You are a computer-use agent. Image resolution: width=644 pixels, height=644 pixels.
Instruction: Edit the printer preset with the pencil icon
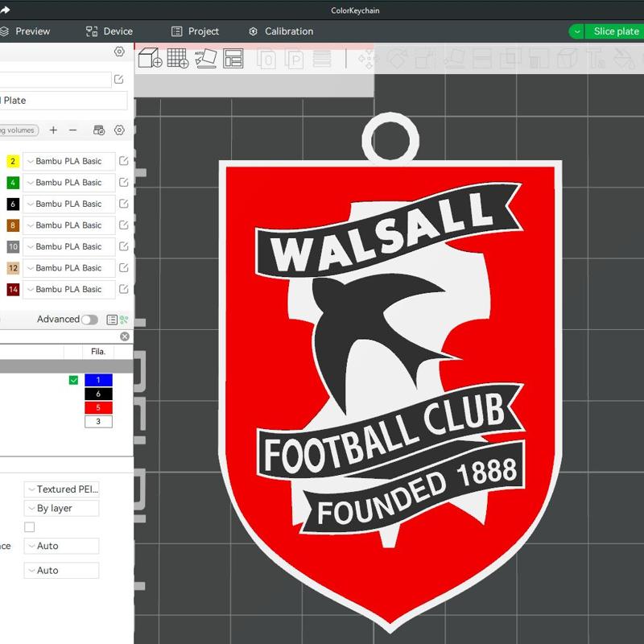pyautogui.click(x=118, y=79)
